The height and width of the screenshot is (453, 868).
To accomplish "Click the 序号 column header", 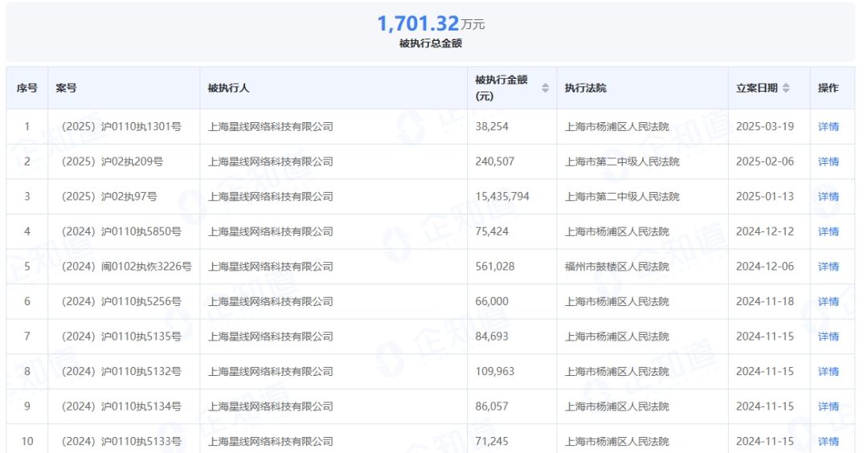I will point(27,88).
